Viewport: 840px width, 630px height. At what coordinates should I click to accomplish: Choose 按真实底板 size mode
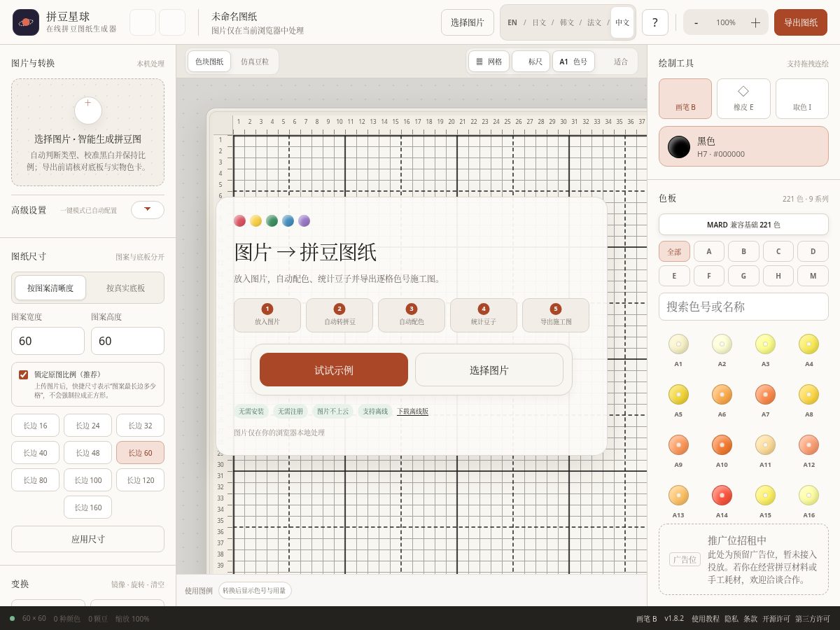pos(126,288)
